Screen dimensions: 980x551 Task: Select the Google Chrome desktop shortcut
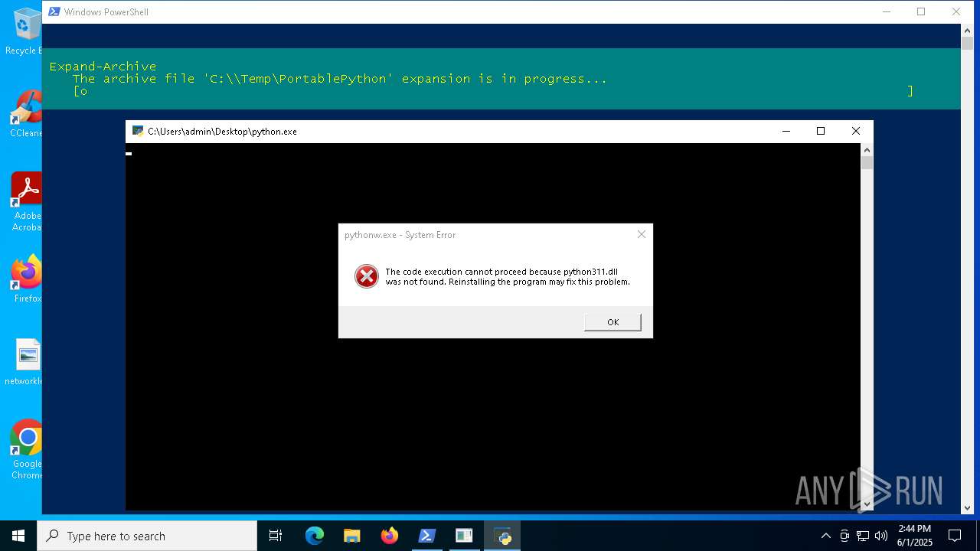(27, 449)
